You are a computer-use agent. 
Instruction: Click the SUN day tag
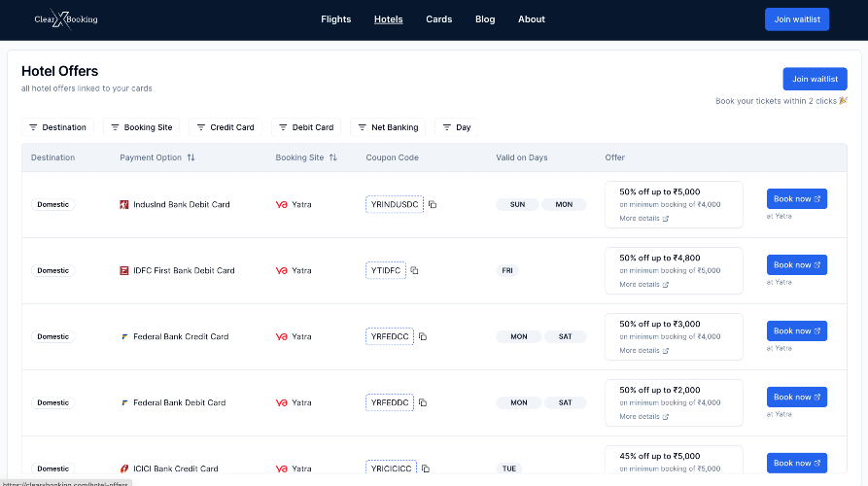pyautogui.click(x=517, y=205)
